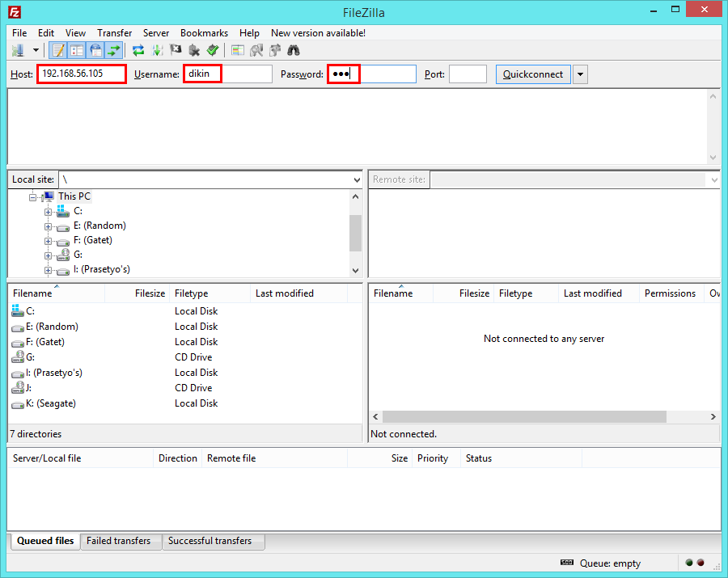Toggle synchronized browsing icon
Image resolution: width=728 pixels, height=578 pixels.
coord(275,50)
